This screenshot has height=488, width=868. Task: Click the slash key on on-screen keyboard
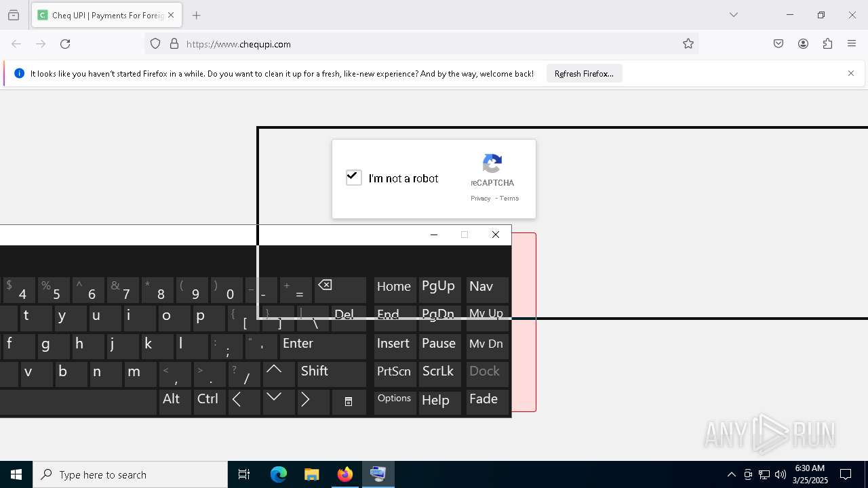(244, 374)
